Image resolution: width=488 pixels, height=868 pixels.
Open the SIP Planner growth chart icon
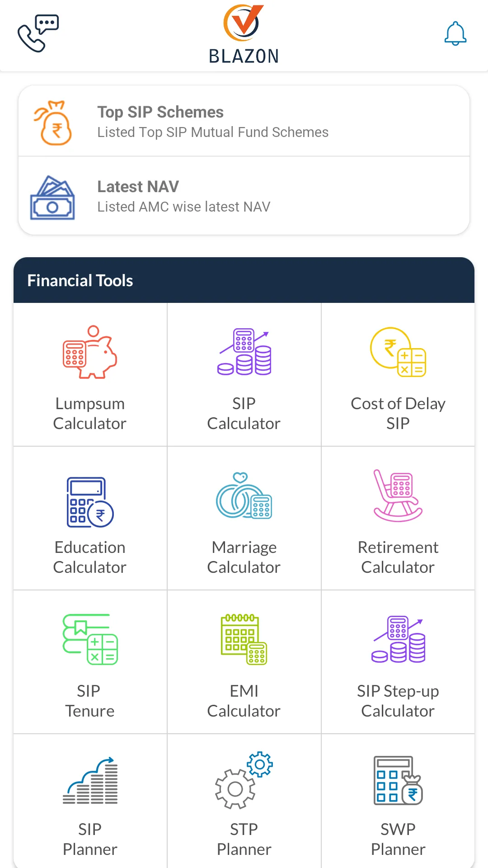(90, 781)
